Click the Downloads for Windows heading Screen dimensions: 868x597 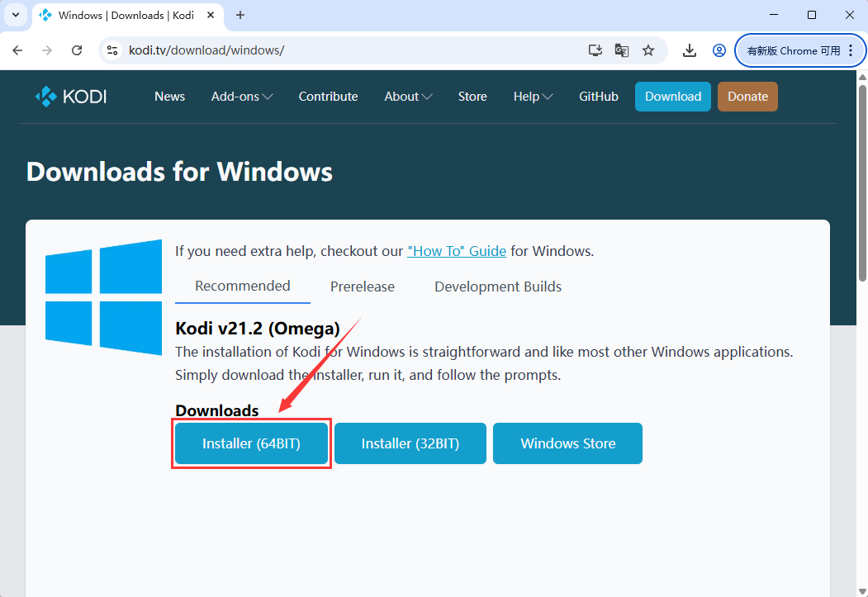click(x=179, y=172)
